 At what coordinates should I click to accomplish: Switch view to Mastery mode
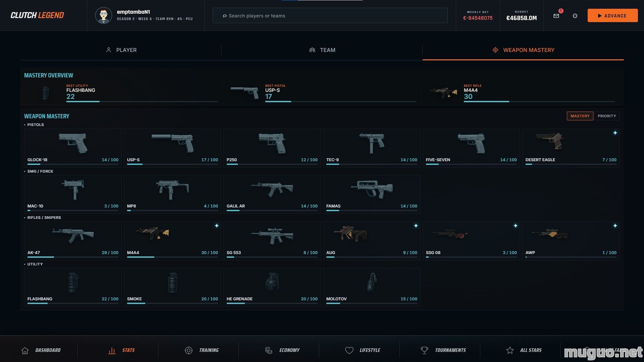(x=580, y=116)
